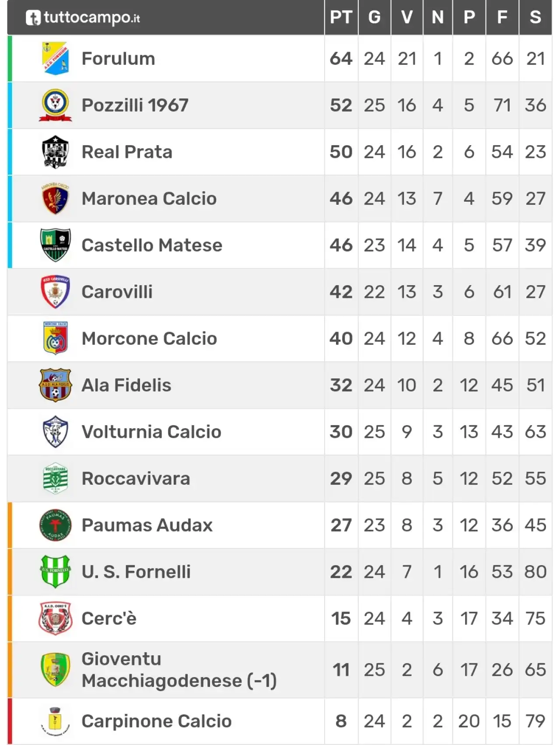Select the Real Prata black-and-white crest
Viewport: 560px width, 745px height.
[55, 152]
